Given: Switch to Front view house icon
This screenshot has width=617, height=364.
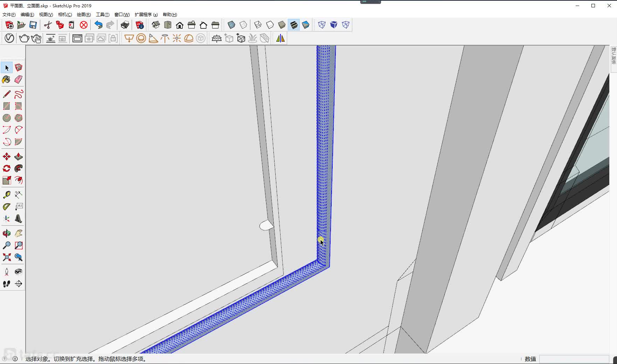Looking at the screenshot, I should (180, 25).
